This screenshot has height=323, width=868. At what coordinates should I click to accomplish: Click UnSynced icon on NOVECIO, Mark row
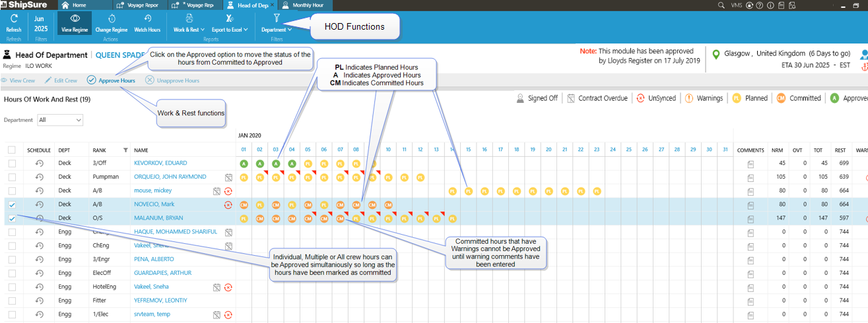(228, 204)
